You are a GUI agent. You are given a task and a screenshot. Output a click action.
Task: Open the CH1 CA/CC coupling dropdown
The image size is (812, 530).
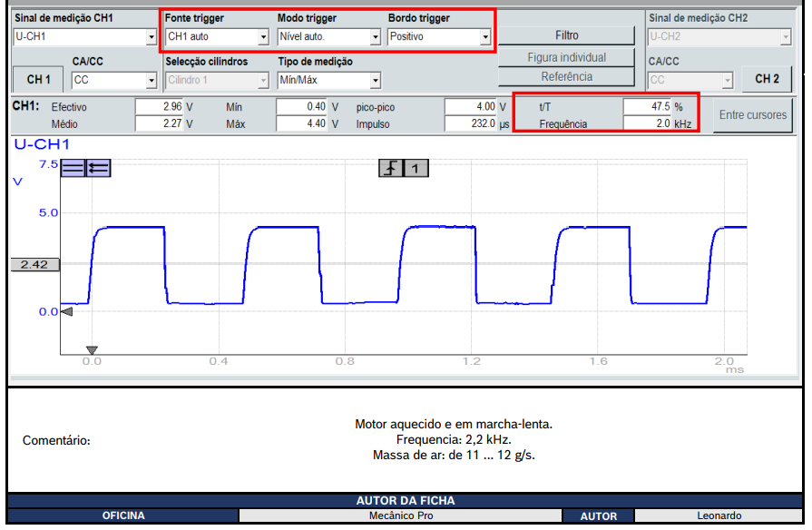pos(152,81)
